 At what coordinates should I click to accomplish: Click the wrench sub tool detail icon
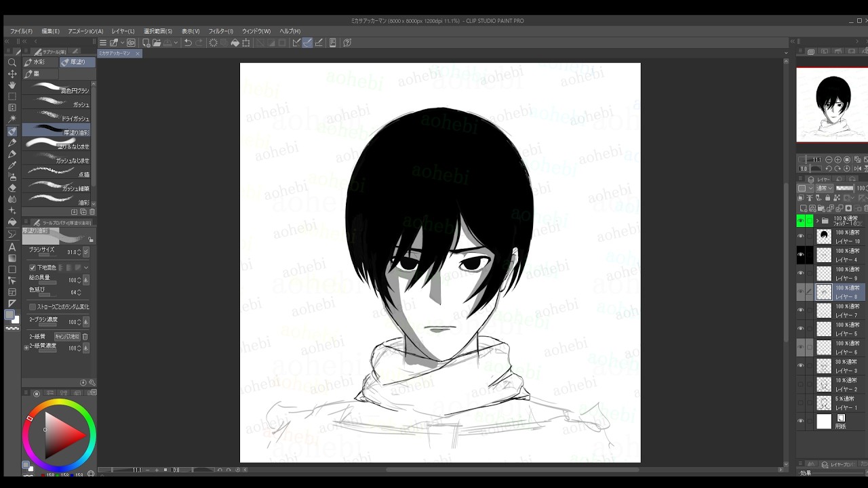[x=92, y=383]
